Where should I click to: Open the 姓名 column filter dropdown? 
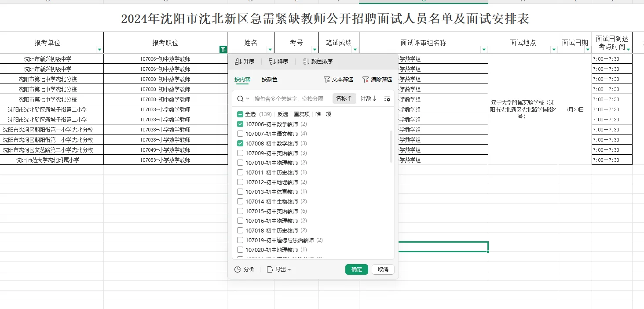click(270, 50)
